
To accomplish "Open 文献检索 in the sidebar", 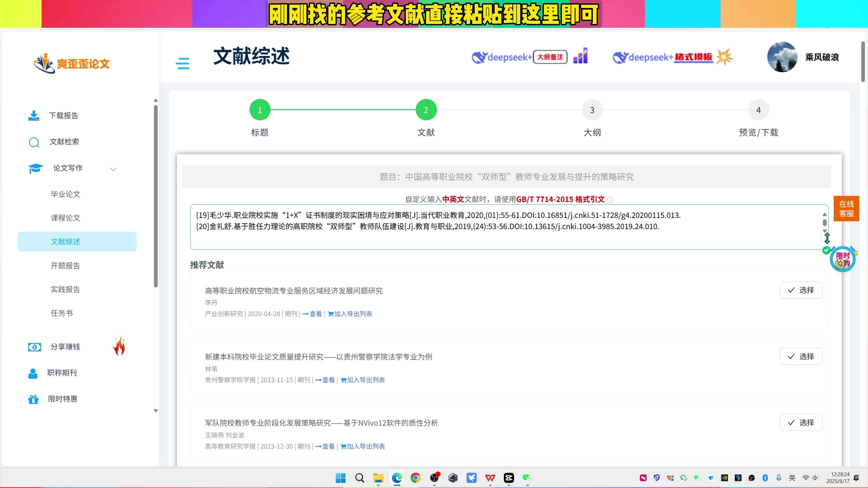I will (64, 142).
